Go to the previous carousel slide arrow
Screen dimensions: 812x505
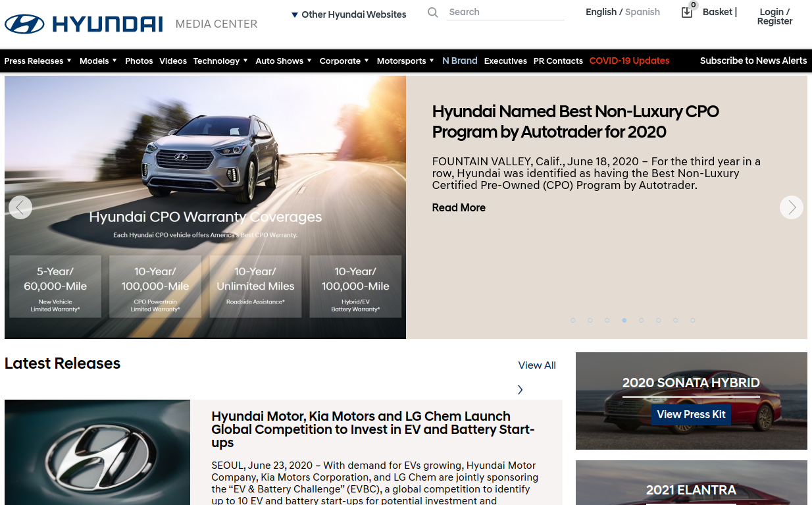20,207
